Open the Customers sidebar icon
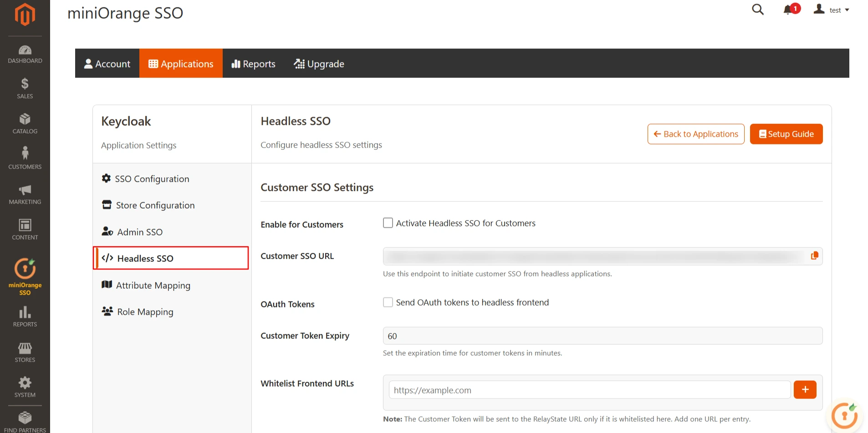The height and width of the screenshot is (433, 868). 25,153
